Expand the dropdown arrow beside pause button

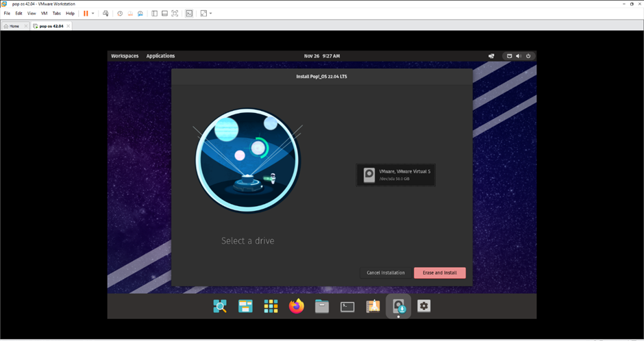(93, 13)
